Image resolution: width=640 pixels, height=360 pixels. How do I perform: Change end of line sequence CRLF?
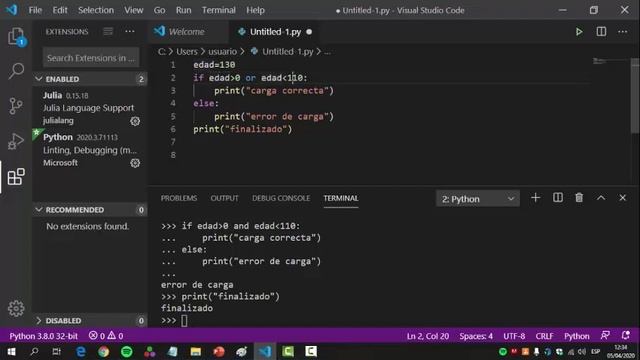click(544, 336)
